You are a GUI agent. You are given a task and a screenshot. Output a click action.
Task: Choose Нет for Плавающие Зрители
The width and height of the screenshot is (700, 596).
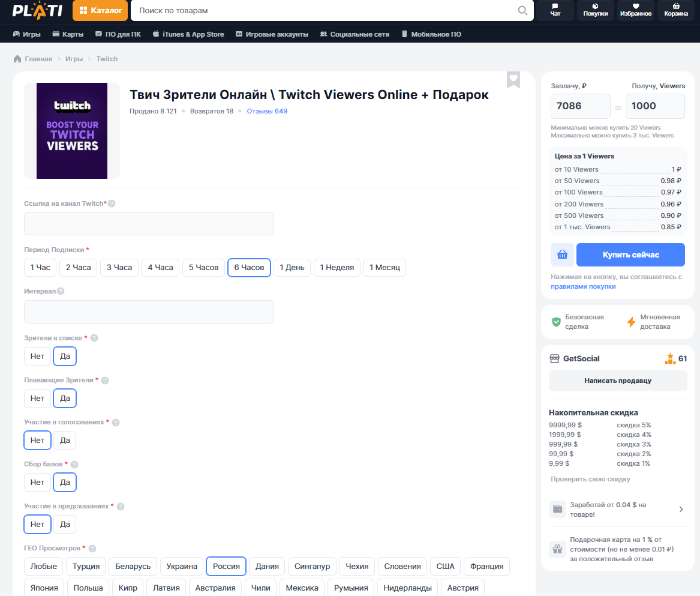[x=38, y=399]
